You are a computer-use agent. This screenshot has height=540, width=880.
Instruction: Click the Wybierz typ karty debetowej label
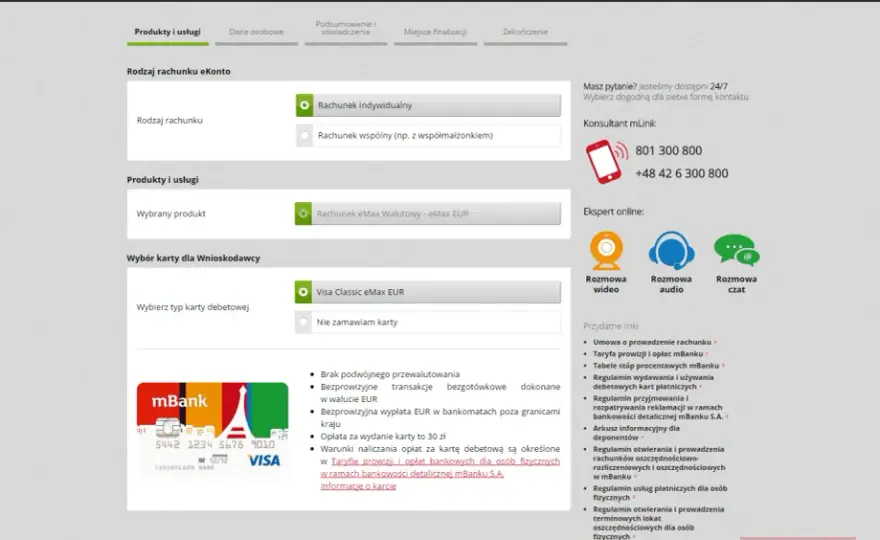pyautogui.click(x=192, y=307)
